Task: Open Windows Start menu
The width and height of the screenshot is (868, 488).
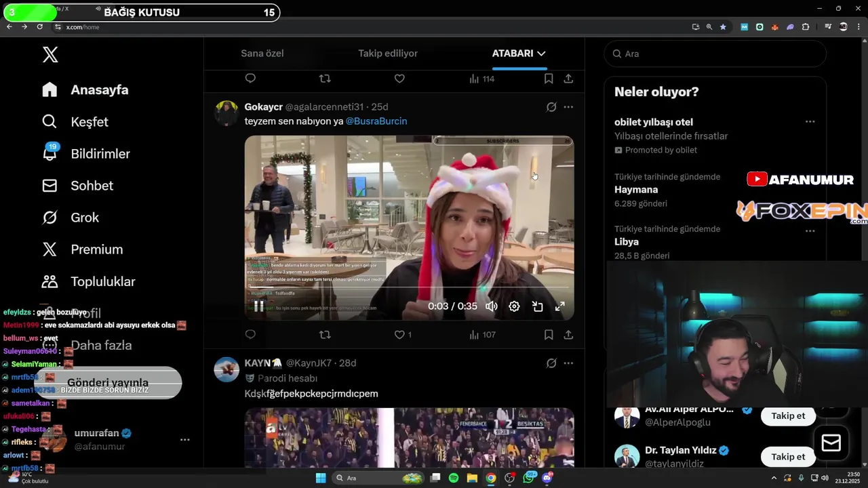Action: coord(321,478)
